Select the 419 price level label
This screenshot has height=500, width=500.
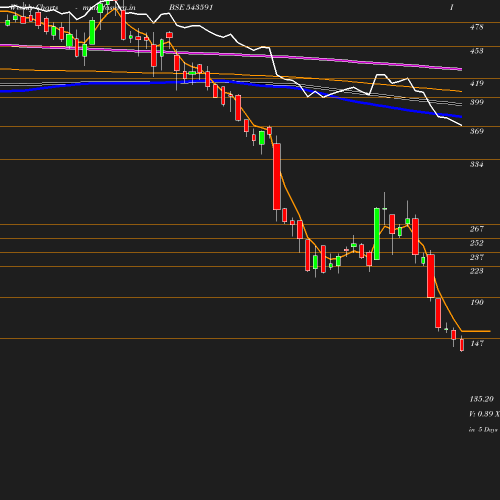pyautogui.click(x=476, y=83)
